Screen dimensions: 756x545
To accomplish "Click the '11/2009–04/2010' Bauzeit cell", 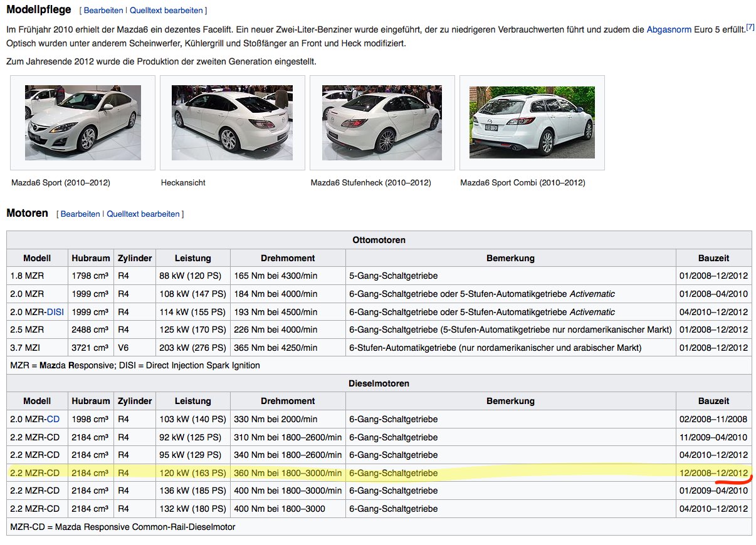I will click(x=714, y=437).
